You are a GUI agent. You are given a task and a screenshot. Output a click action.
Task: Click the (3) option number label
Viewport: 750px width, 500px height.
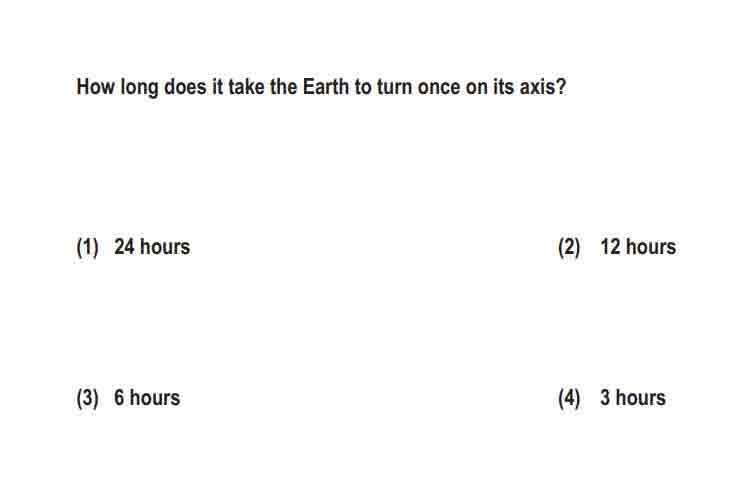tap(88, 398)
